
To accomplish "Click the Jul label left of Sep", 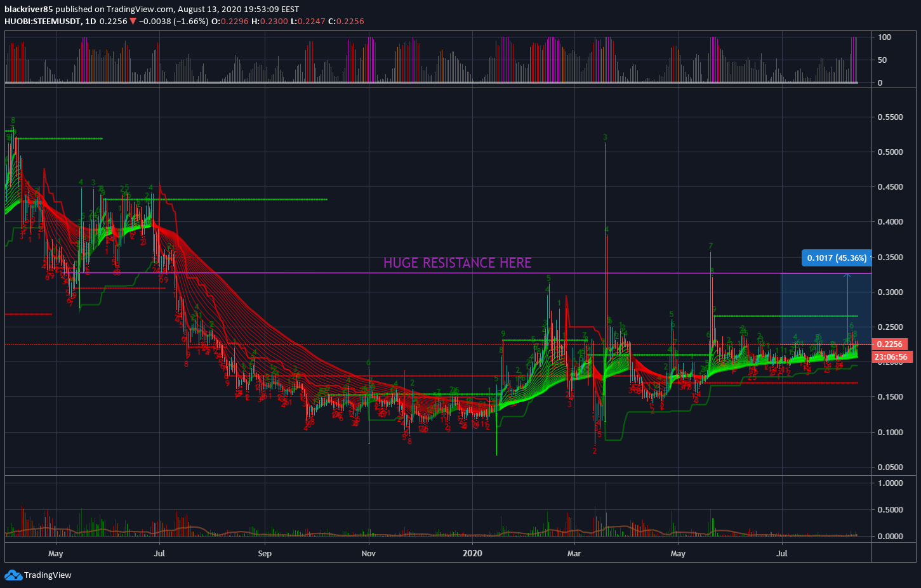I will click(159, 554).
